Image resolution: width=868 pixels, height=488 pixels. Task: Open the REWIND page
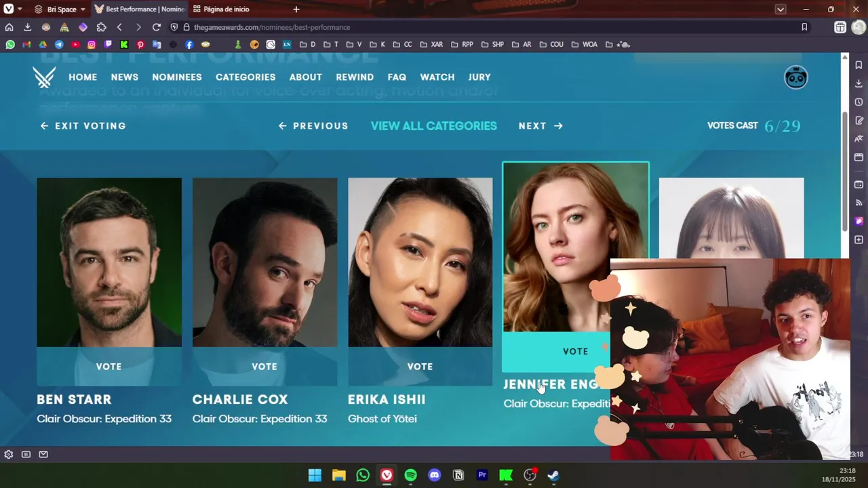[x=355, y=77]
